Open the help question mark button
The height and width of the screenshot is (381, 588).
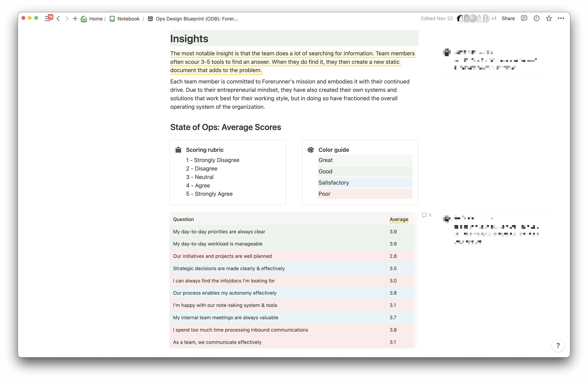click(x=558, y=345)
